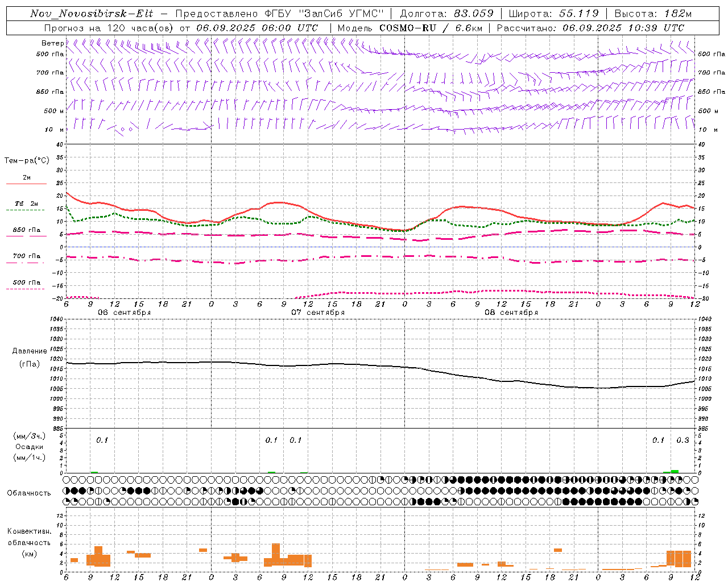
Task: Click the station title Nov_Novosibirsk-Elt
Action: (x=91, y=14)
